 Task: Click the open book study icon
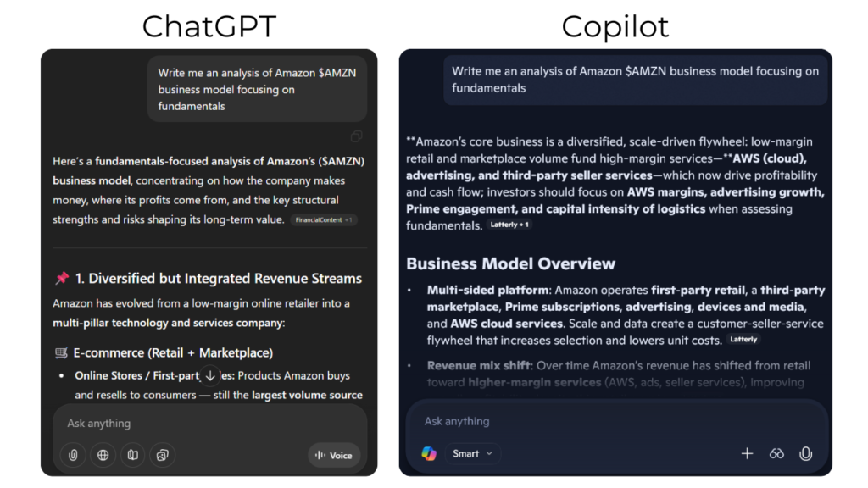pos(132,455)
